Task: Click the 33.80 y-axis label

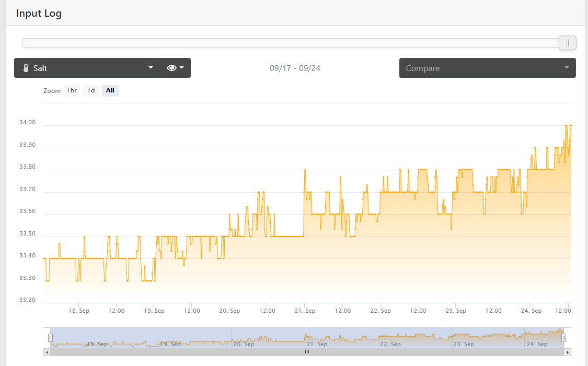Action: (x=27, y=167)
